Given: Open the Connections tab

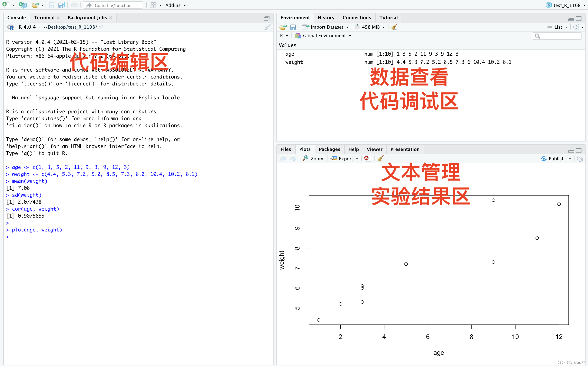Looking at the screenshot, I should coord(357,18).
